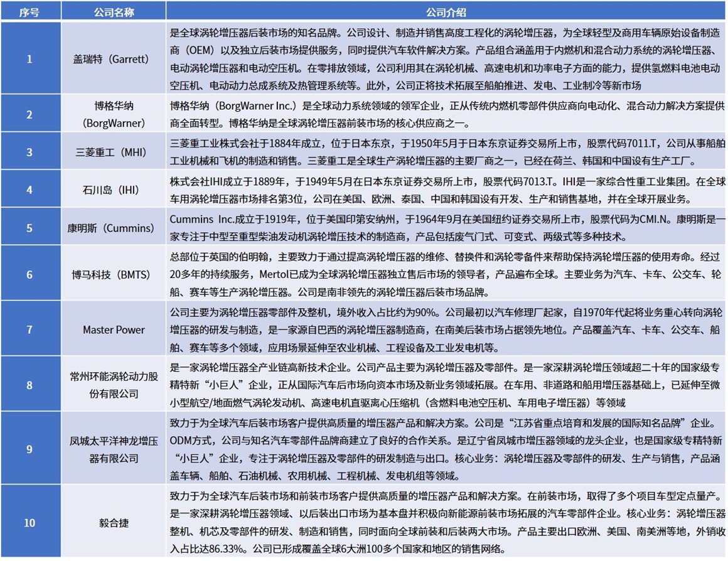Click the Cummins Inc. introduction cell
The height and width of the screenshot is (561, 728).
[x=446, y=227]
